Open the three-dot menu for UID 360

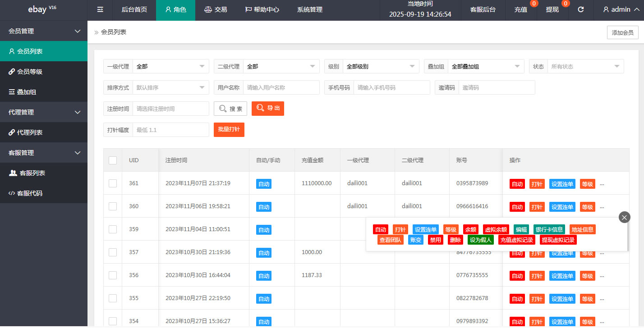tap(602, 207)
